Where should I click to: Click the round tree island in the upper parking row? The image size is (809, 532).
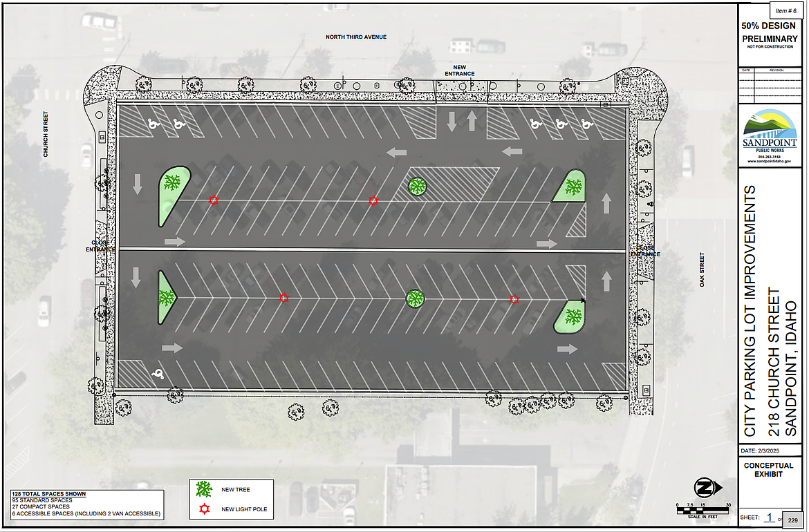[x=416, y=186]
